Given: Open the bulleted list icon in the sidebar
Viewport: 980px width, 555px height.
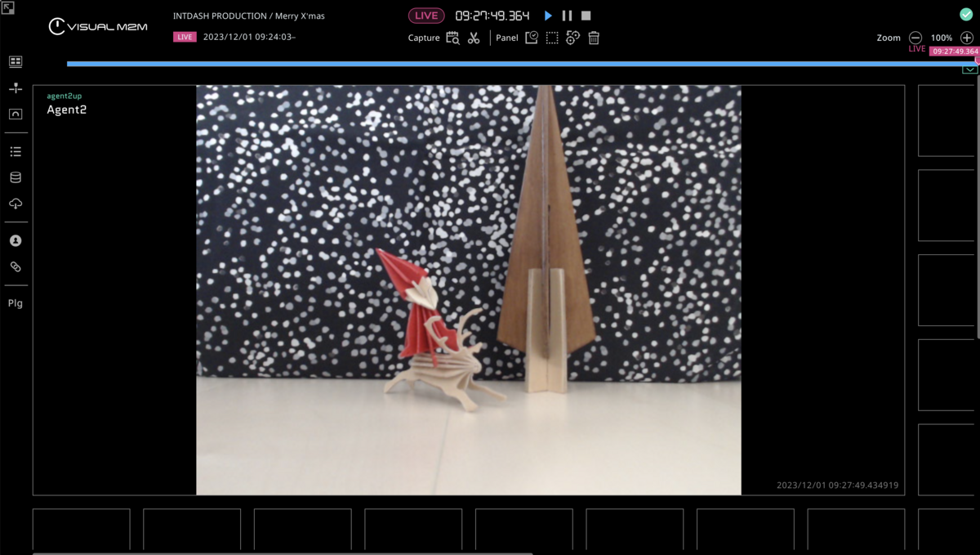Looking at the screenshot, I should click(x=16, y=151).
